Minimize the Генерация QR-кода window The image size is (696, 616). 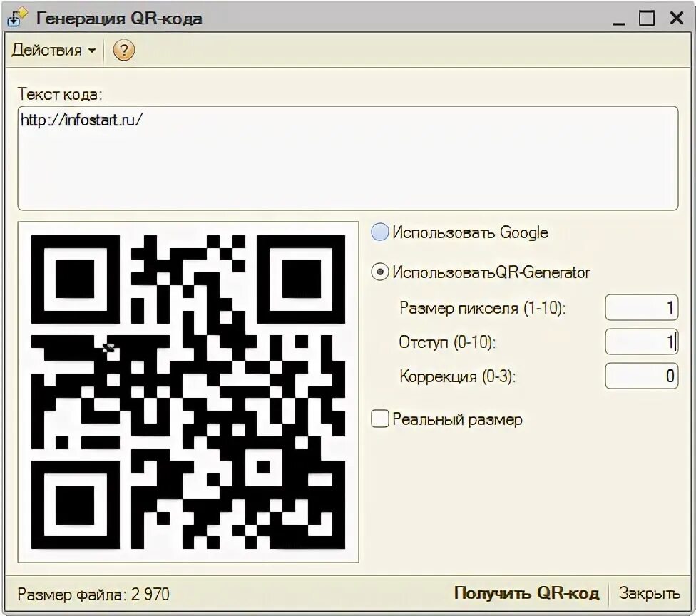pos(619,19)
